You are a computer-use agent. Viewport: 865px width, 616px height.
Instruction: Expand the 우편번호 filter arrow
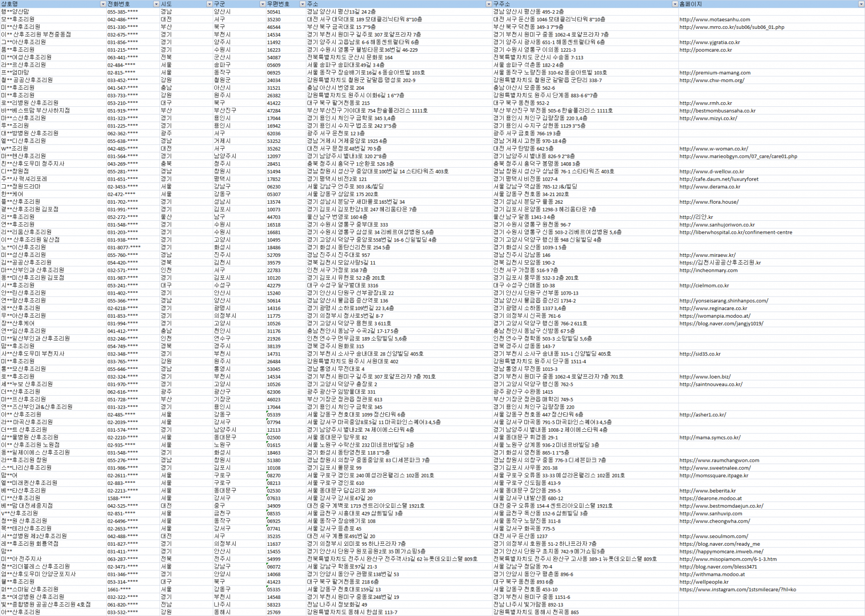click(x=302, y=4)
